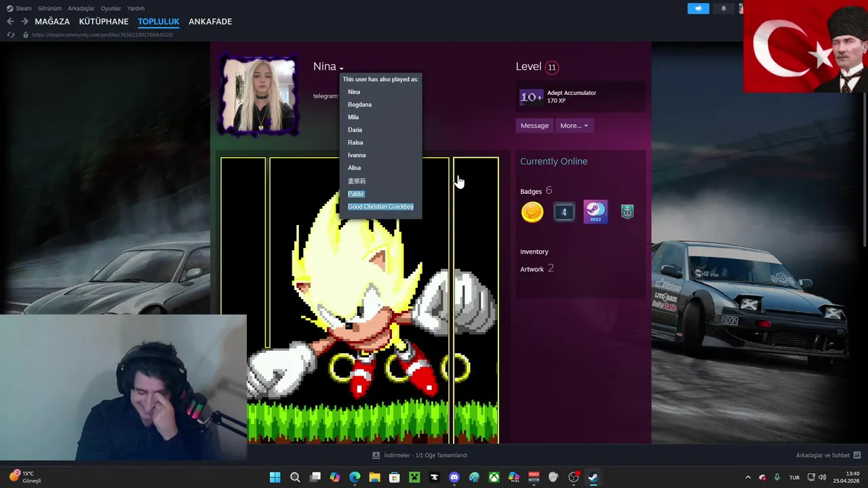Screen dimensions: 868x488
Task: Select the alias Bogdana
Action: (x=359, y=104)
